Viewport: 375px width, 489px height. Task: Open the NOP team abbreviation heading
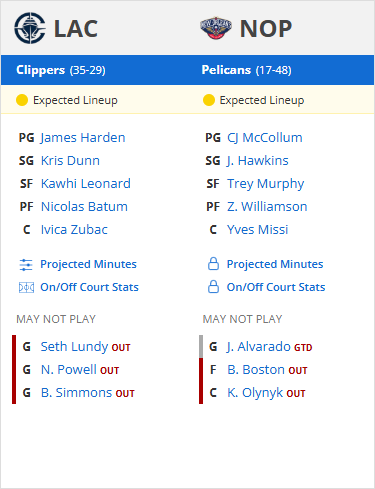266,29
